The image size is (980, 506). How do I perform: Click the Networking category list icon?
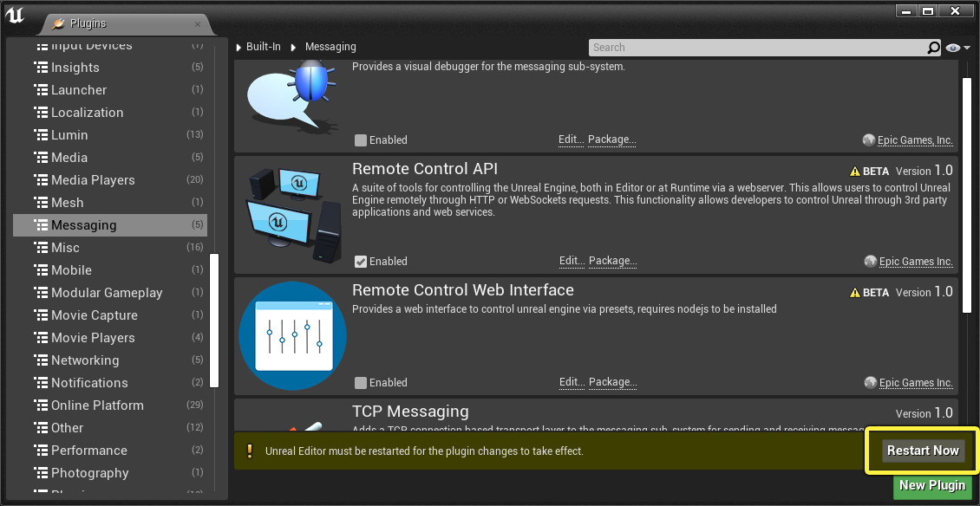click(42, 360)
